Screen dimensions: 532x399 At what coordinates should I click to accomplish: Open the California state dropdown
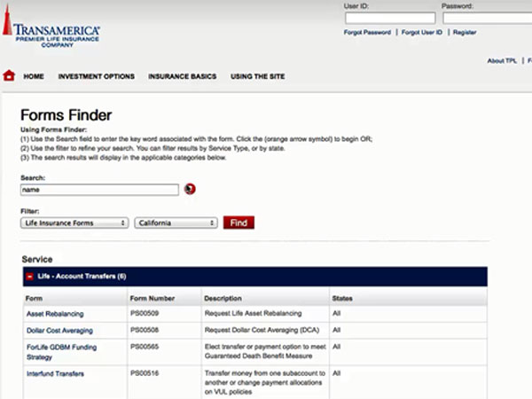click(176, 223)
